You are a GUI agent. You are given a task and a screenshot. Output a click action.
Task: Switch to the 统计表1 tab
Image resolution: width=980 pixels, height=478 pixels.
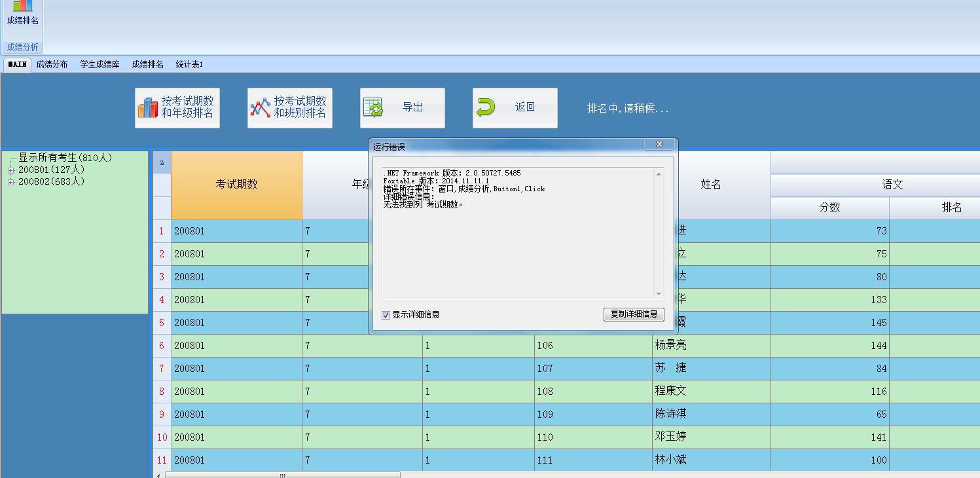(x=189, y=64)
